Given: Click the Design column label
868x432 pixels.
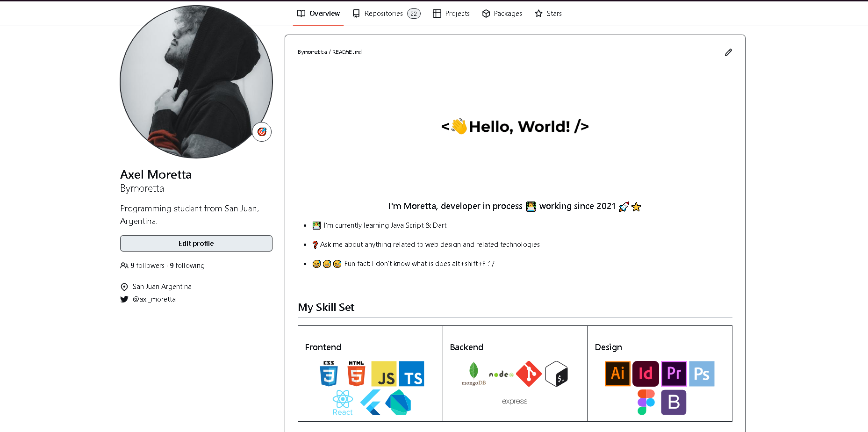Looking at the screenshot, I should 608,347.
